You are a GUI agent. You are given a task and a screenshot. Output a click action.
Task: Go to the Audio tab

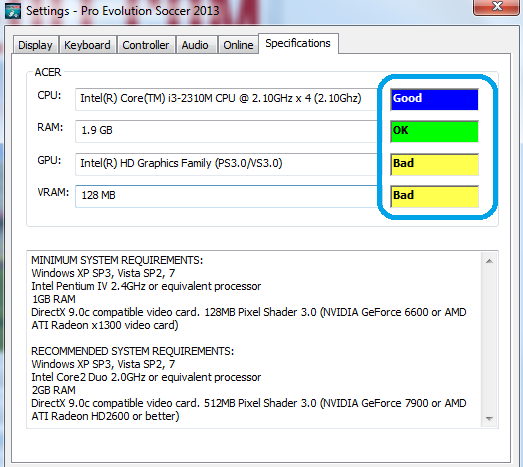pyautogui.click(x=195, y=45)
